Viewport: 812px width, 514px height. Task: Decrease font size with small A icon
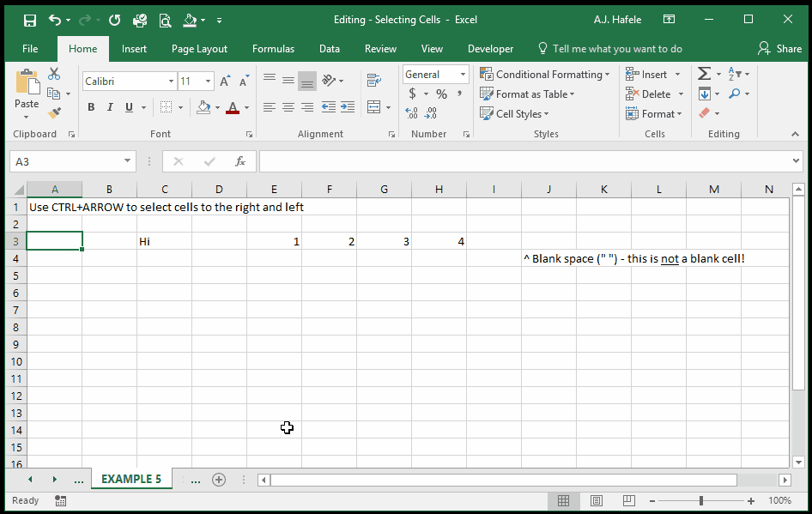point(244,82)
